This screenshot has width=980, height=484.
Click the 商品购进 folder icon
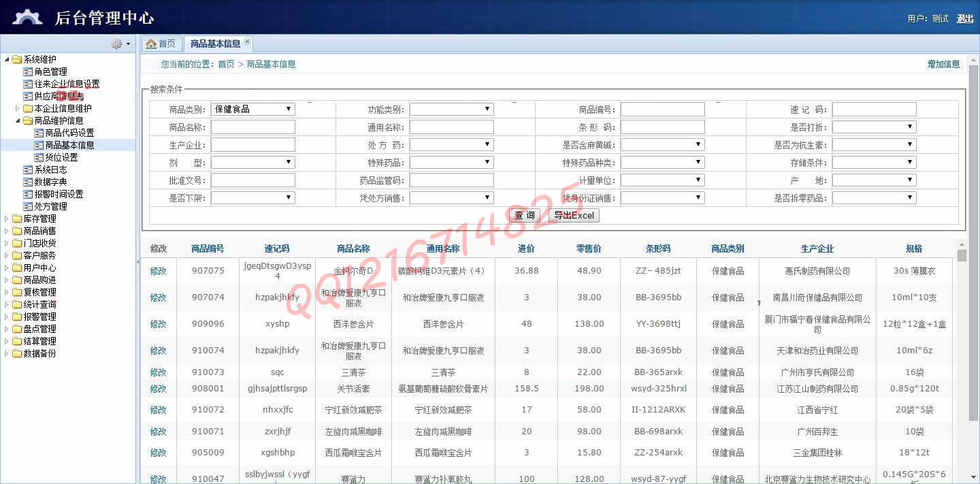point(17,280)
